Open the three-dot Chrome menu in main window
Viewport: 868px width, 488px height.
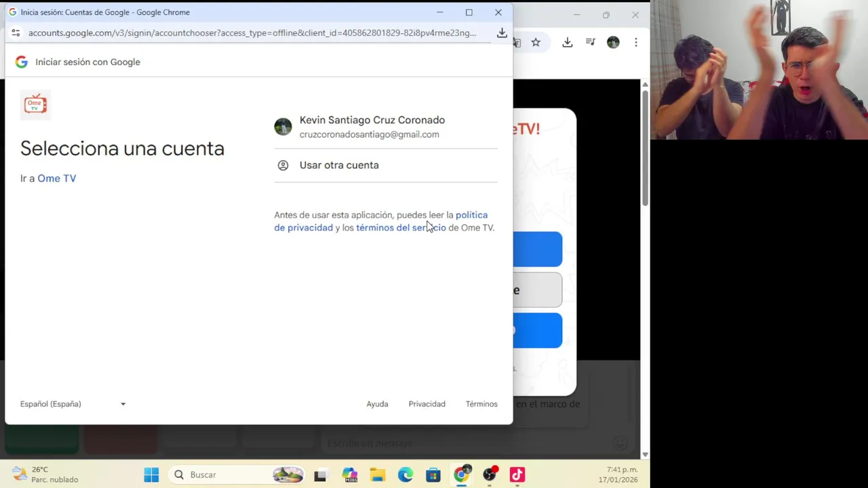pyautogui.click(x=635, y=42)
